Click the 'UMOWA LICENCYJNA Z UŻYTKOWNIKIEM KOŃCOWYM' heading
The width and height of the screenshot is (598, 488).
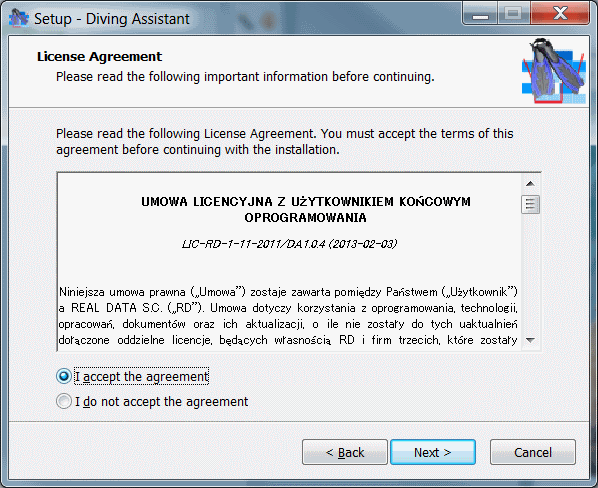(x=306, y=202)
